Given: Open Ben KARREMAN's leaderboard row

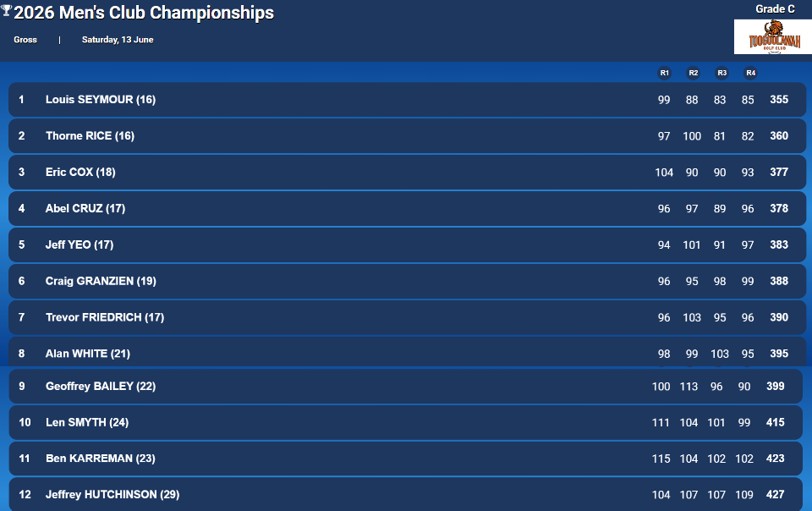Looking at the screenshot, I should [x=405, y=459].
